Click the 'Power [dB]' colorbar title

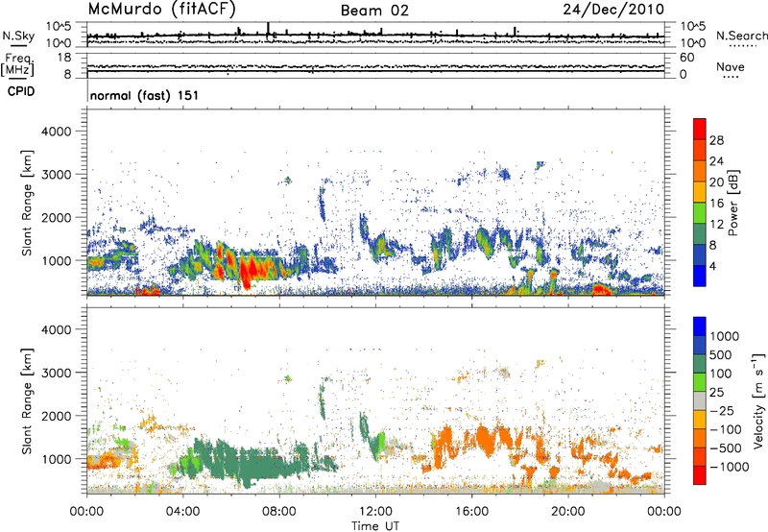click(732, 203)
